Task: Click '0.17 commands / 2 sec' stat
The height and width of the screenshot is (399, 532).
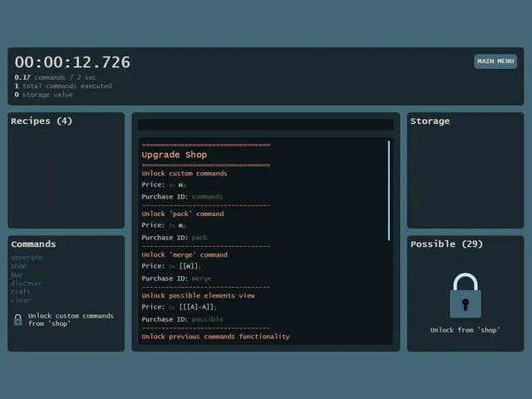Action: coord(56,77)
